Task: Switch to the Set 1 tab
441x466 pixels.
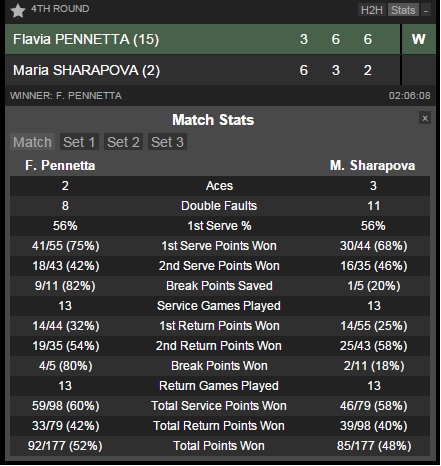Action: [79, 142]
